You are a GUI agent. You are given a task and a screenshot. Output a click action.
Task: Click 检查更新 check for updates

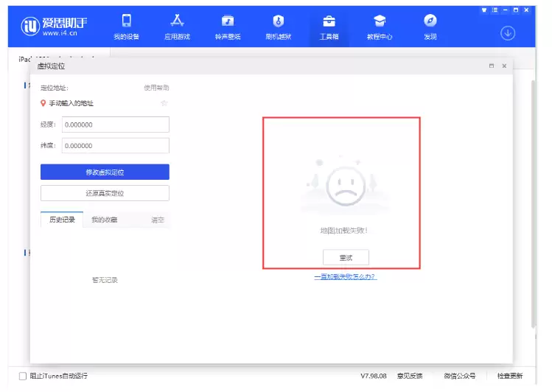point(510,376)
